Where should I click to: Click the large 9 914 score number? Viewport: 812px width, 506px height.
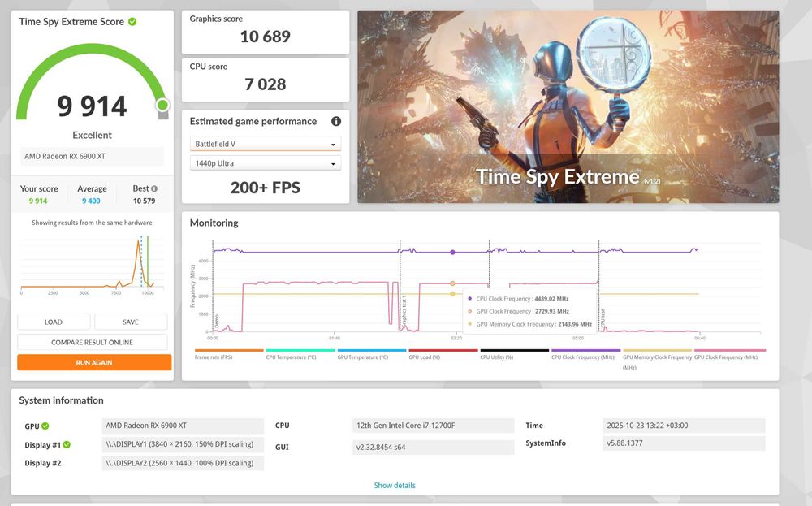point(93,106)
